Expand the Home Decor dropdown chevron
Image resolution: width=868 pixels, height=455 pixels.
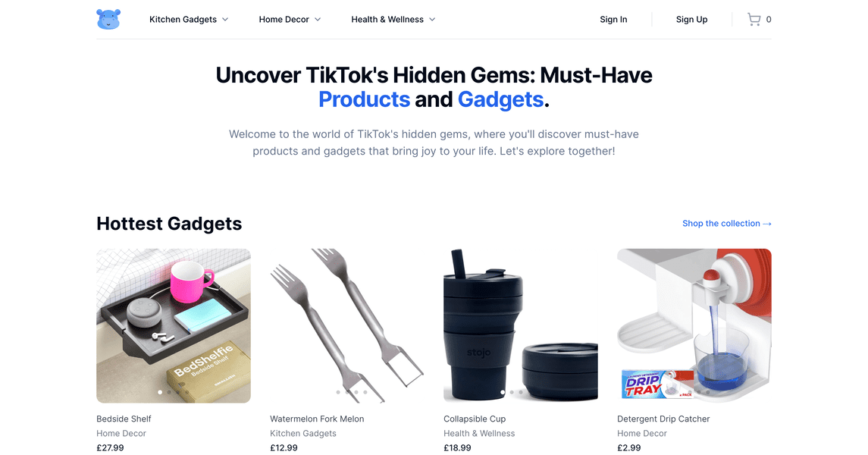pyautogui.click(x=318, y=20)
